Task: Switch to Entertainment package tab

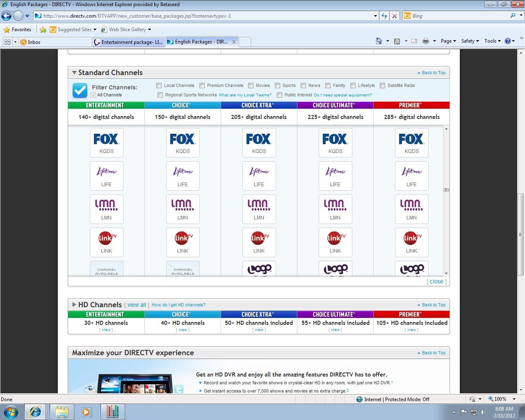Action: pyautogui.click(x=128, y=42)
